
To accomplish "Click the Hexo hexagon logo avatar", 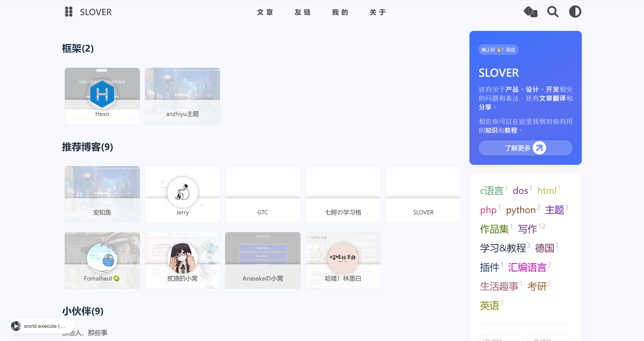I will tap(102, 94).
